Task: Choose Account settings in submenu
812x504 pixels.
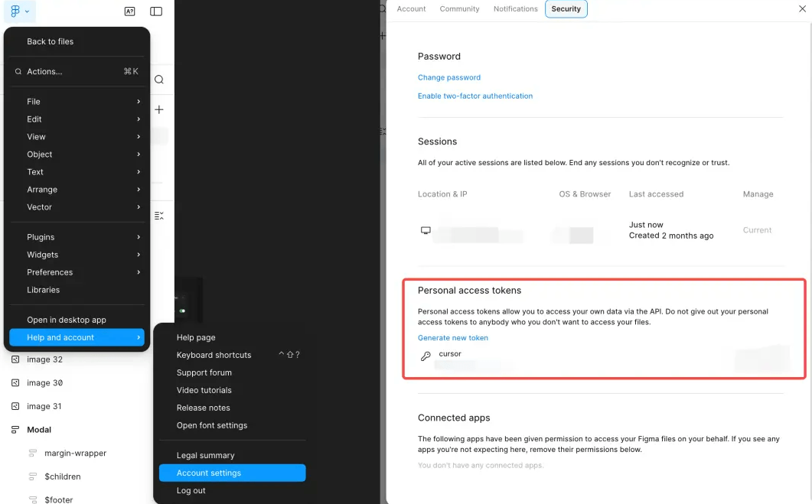Action: click(x=232, y=473)
